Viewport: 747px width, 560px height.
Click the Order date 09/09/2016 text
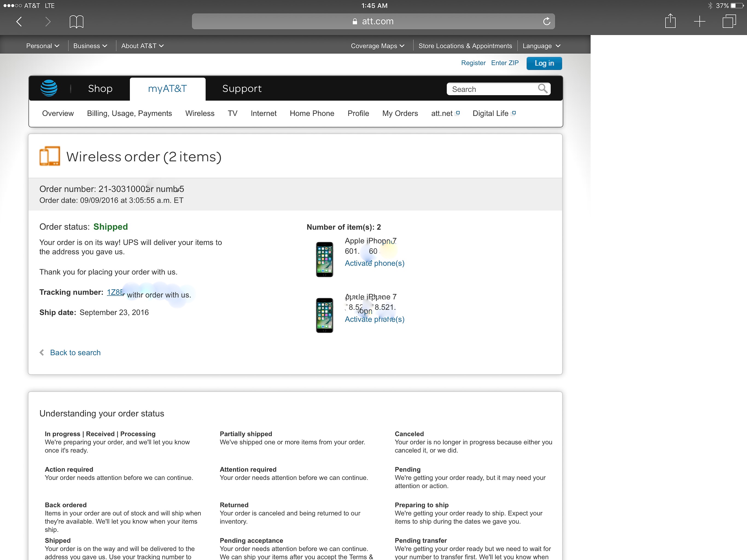pos(112,200)
